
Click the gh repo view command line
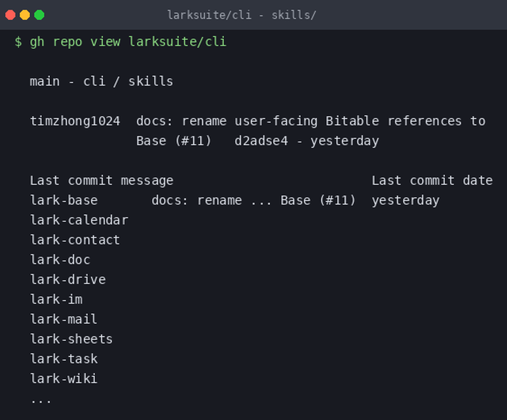tap(120, 42)
